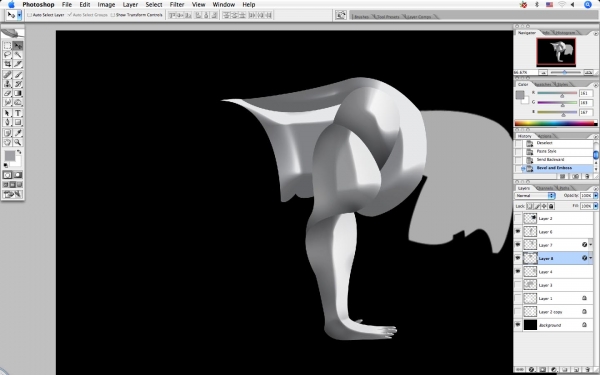Switch to the Swatches tab
Viewport: 600px width, 375px height.
[x=543, y=84]
